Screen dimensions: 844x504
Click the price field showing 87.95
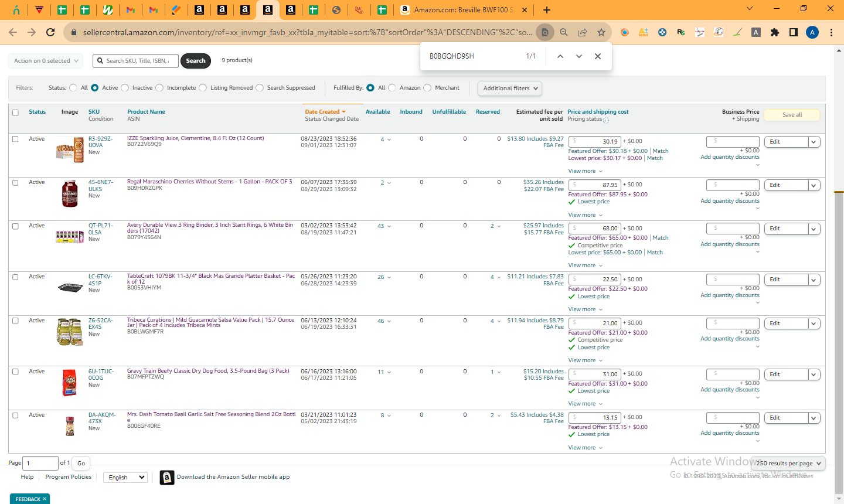(594, 185)
